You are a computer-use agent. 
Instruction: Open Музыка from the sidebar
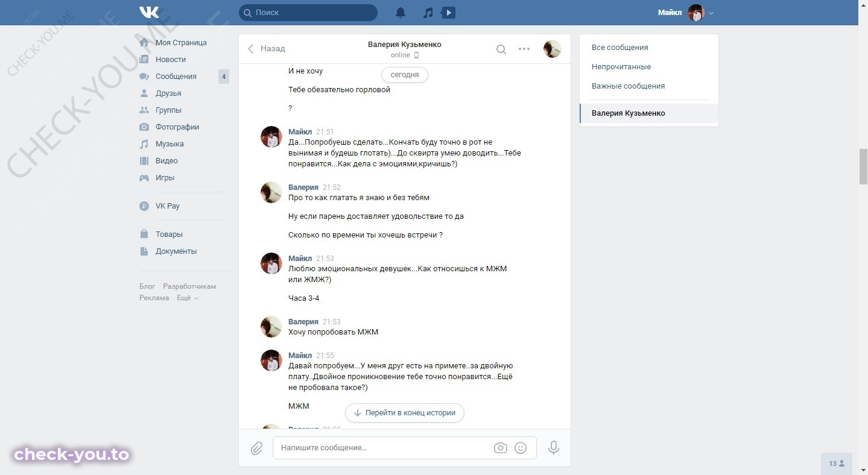tap(169, 144)
